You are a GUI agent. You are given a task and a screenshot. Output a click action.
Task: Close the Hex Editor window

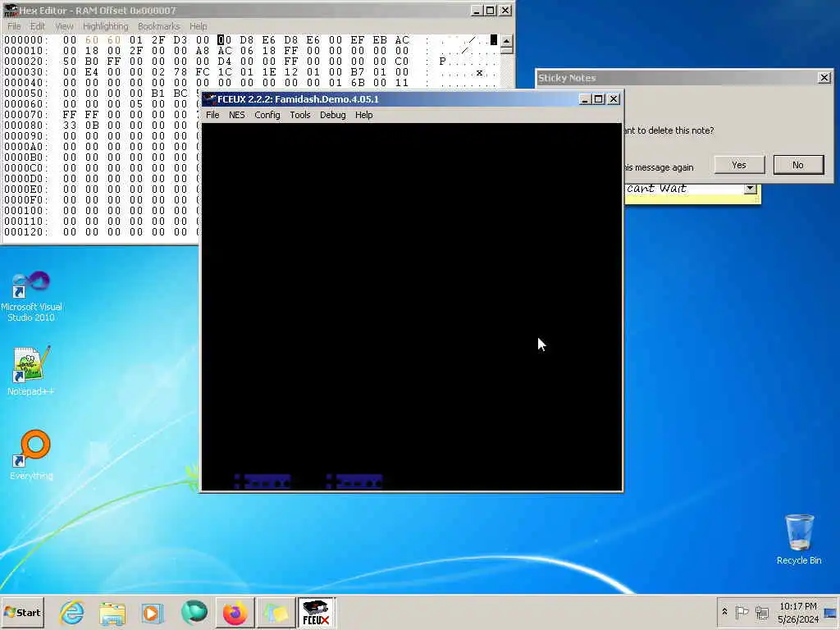pos(505,10)
